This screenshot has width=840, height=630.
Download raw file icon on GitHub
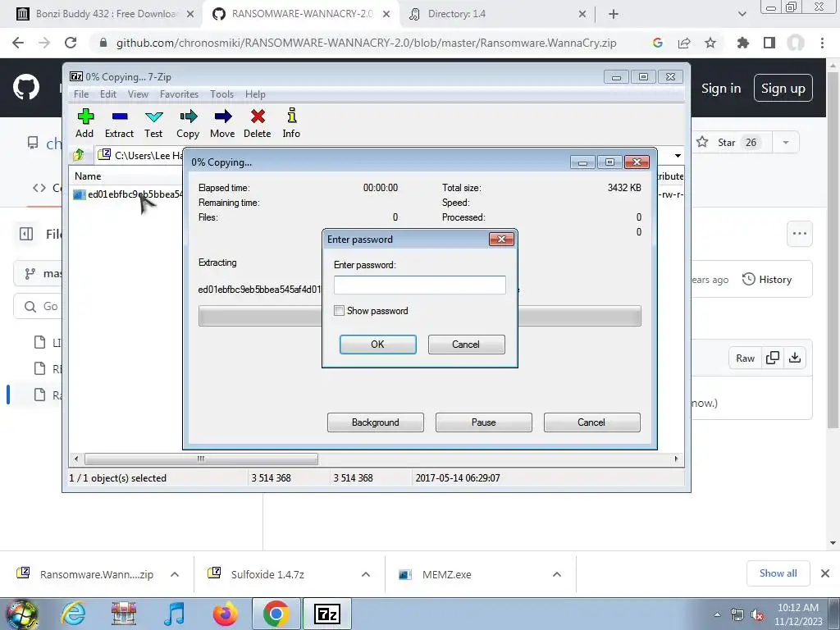(795, 358)
